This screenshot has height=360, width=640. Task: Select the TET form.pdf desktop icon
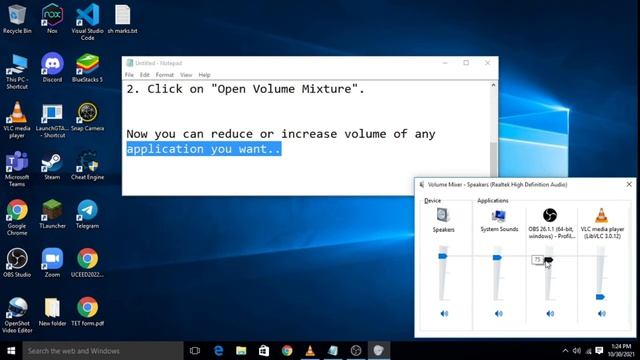[87, 312]
